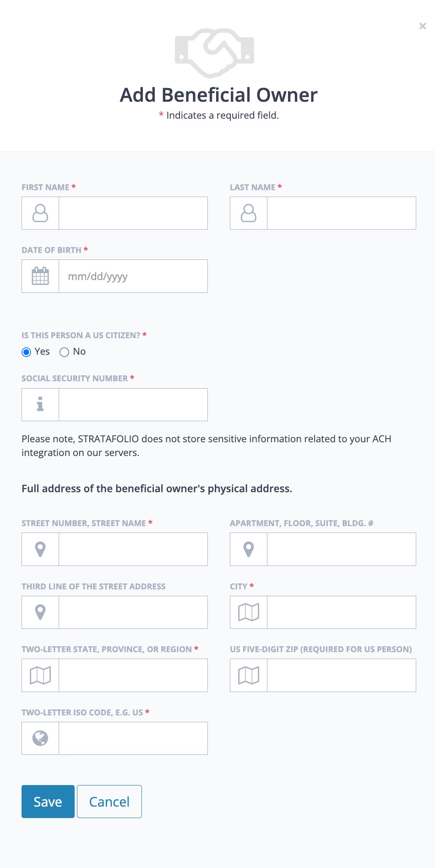This screenshot has height=868, width=435.
Task: Click the map icon beside US Five-Digit ZIP
Action: (x=249, y=675)
